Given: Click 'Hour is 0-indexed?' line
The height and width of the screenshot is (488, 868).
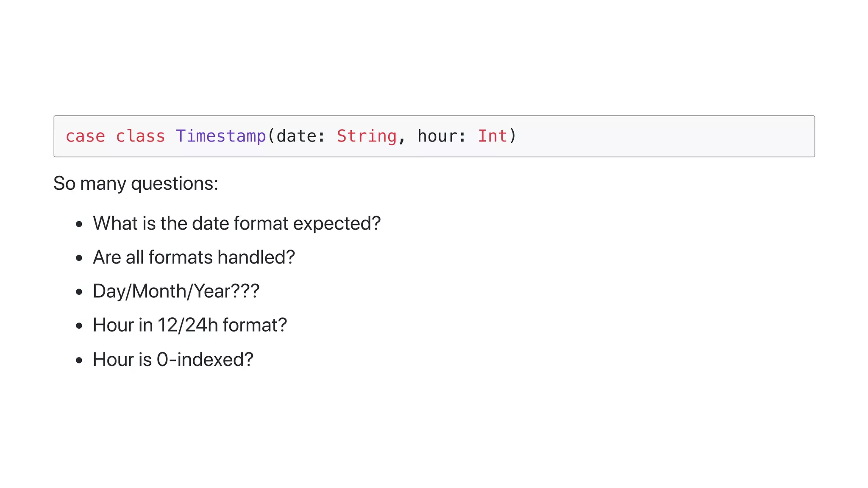Looking at the screenshot, I should 173,359.
